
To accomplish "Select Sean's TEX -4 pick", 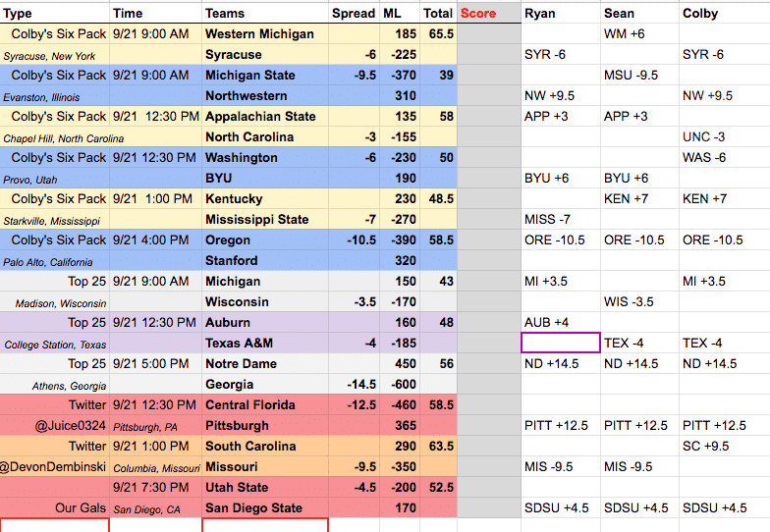I will click(x=639, y=344).
